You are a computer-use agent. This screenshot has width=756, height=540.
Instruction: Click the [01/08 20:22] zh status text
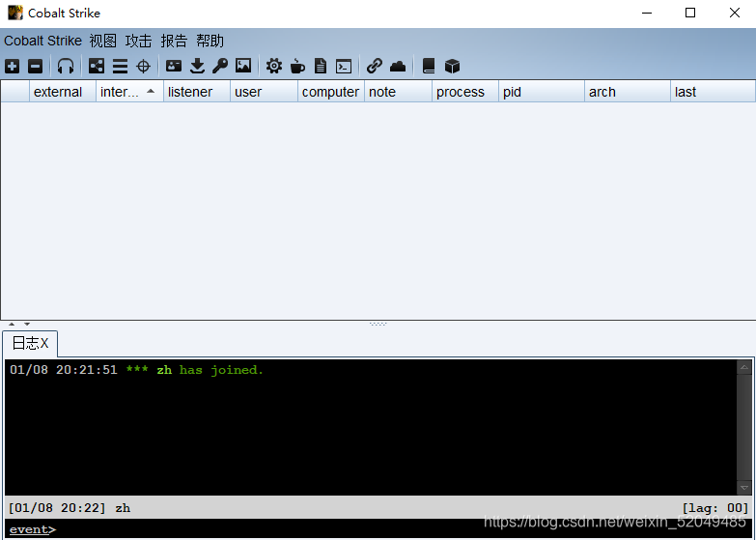[x=70, y=508]
